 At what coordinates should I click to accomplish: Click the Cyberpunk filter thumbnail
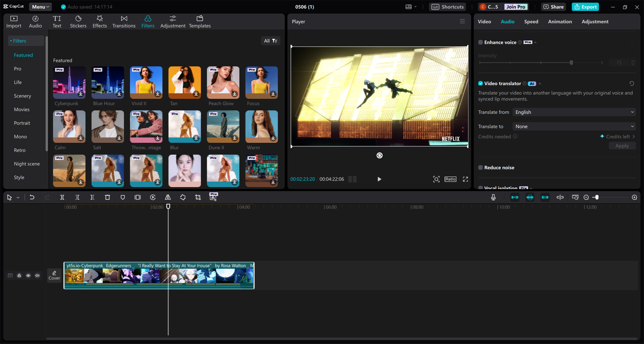[69, 82]
